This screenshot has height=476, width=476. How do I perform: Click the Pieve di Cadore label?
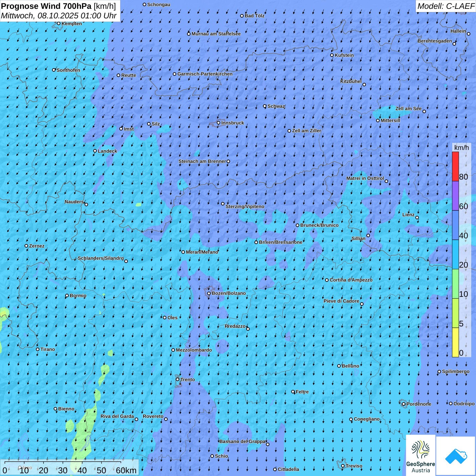tap(341, 301)
